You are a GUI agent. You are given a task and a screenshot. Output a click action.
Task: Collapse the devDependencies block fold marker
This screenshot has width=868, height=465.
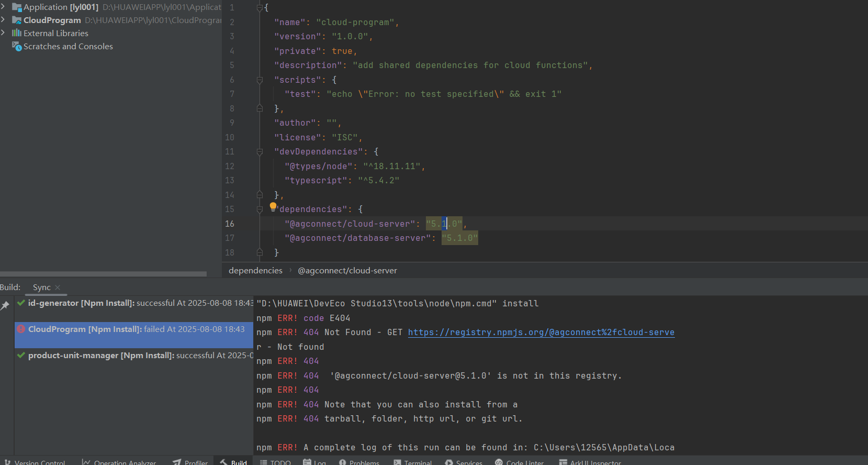click(x=260, y=152)
